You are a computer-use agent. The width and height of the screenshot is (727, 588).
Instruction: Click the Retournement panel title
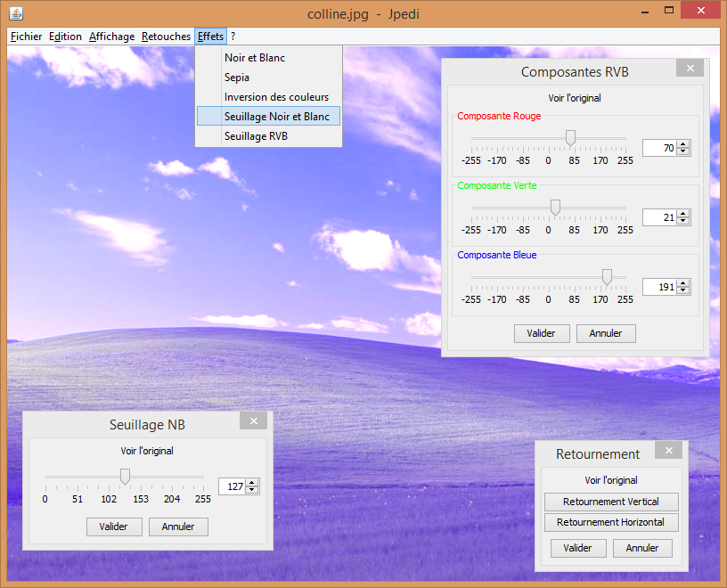click(x=598, y=454)
